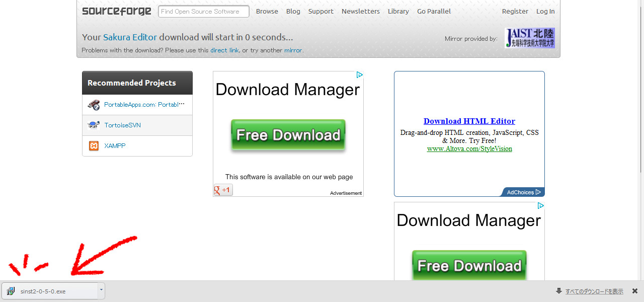Click the JAIST mirror logo
The image size is (644, 302).
pyautogui.click(x=530, y=38)
